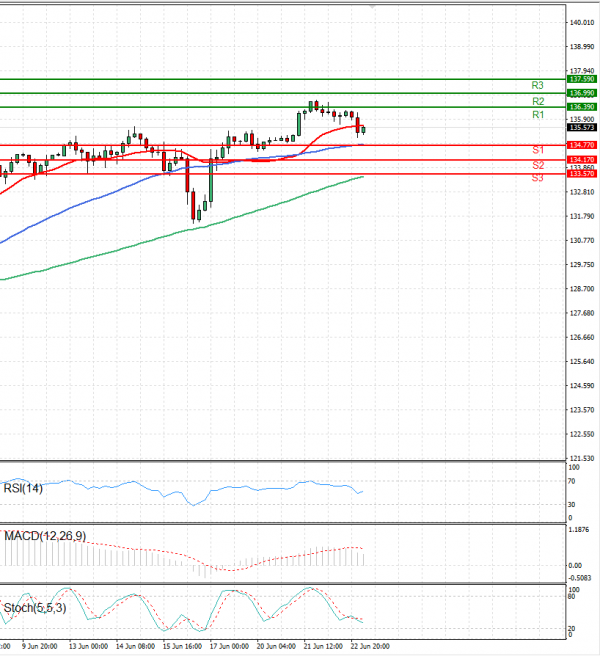Viewport: 600px width, 656px height.
Task: Click the 122.550 price axis value
Action: 582,434
